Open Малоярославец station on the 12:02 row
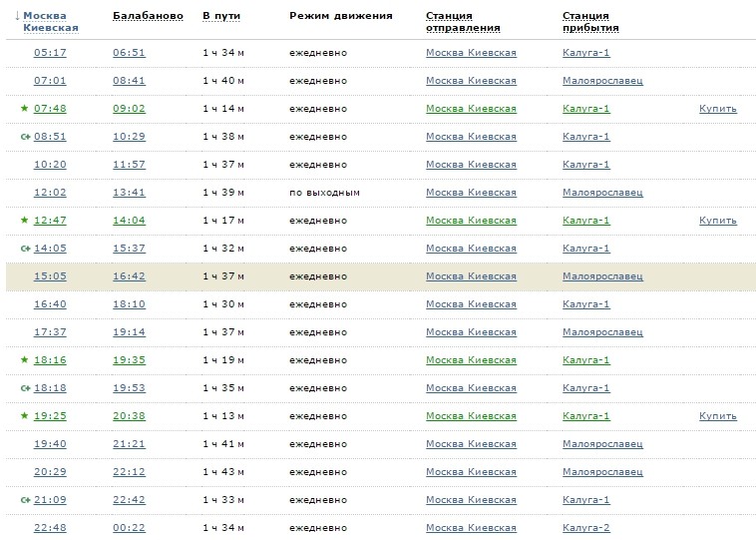The width and height of the screenshot is (756, 540). point(602,192)
